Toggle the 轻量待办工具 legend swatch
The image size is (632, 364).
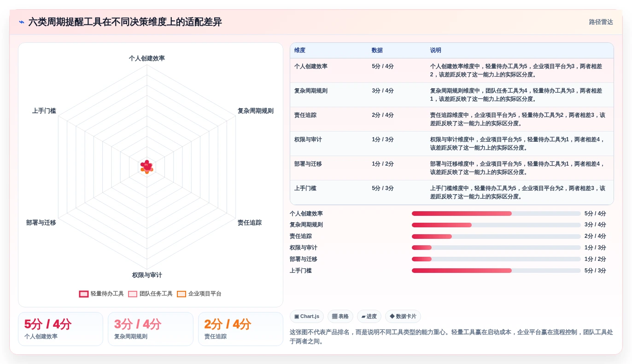[84, 294]
